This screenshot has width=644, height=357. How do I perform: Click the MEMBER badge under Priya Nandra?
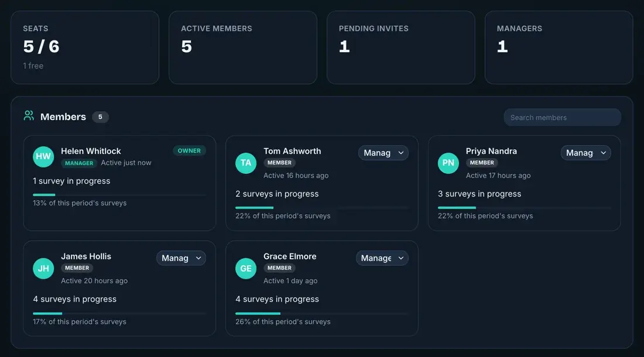click(x=482, y=163)
